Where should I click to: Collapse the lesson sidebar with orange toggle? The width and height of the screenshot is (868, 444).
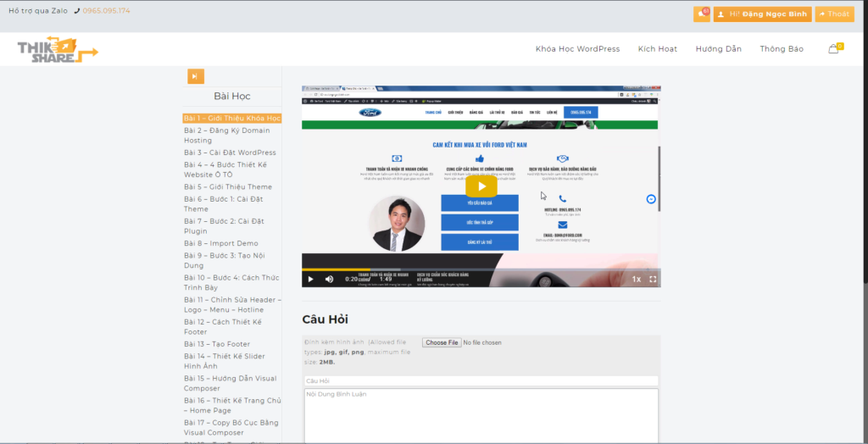[196, 76]
